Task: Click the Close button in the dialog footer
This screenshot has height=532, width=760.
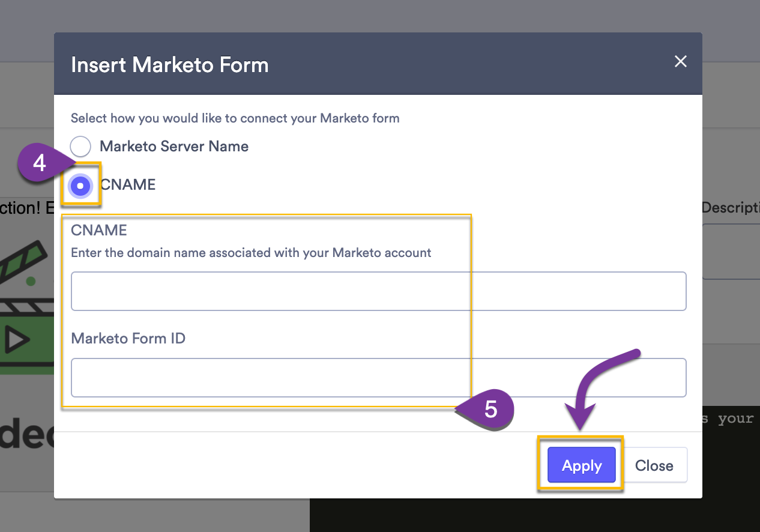Action: [x=654, y=465]
